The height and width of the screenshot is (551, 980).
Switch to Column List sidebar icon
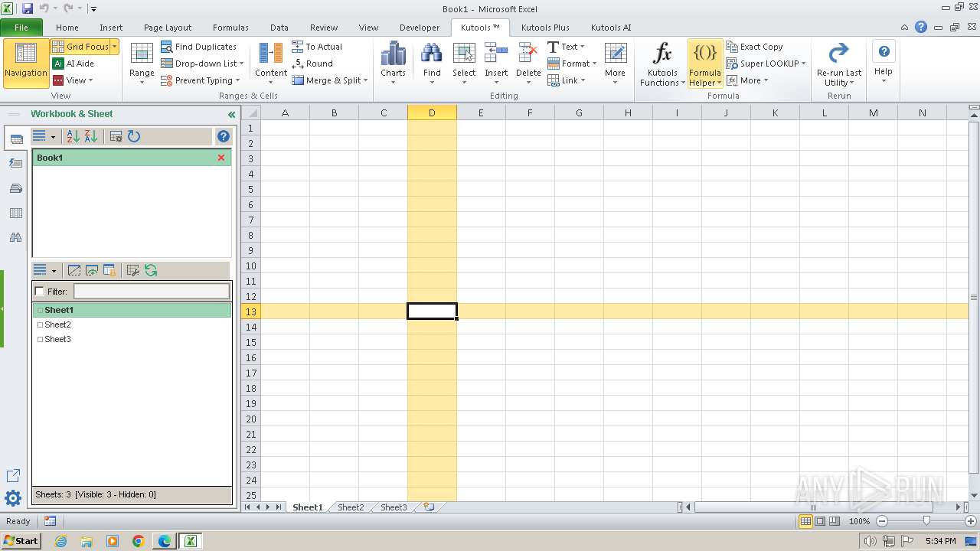coord(15,213)
